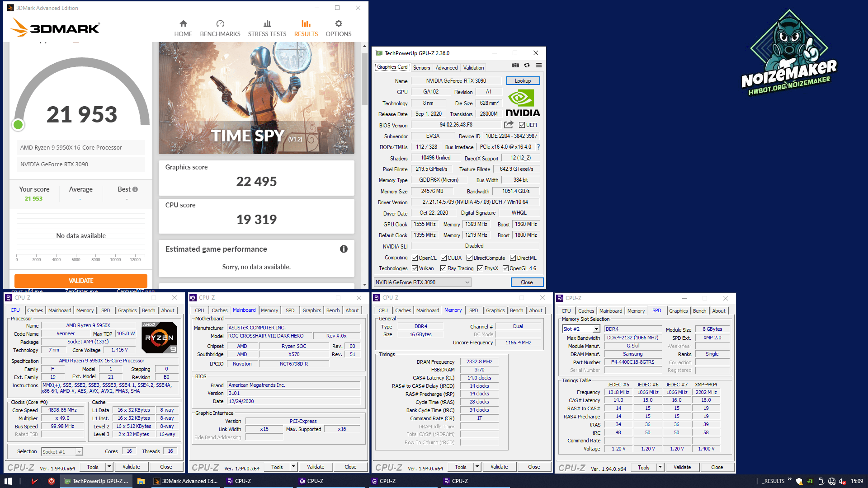Open 3DMark Options gear
The height and width of the screenshot is (488, 868).
[x=339, y=23]
